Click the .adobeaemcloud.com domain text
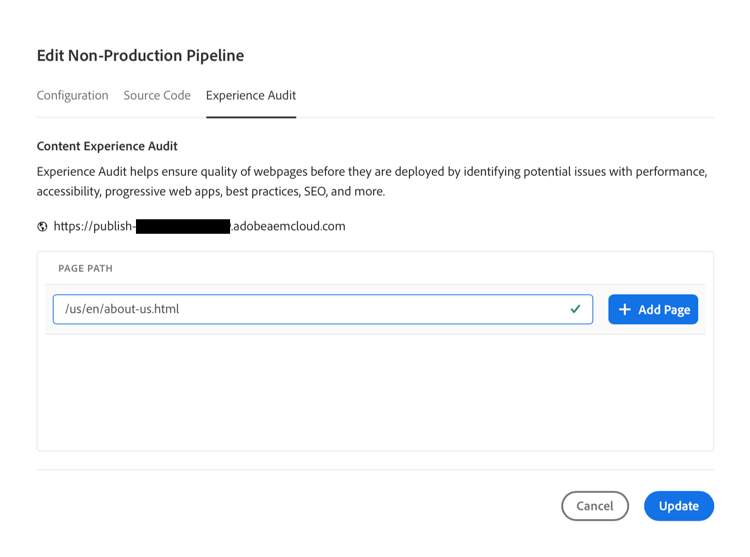Image resolution: width=750 pixels, height=557 pixels. pyautogui.click(x=289, y=226)
